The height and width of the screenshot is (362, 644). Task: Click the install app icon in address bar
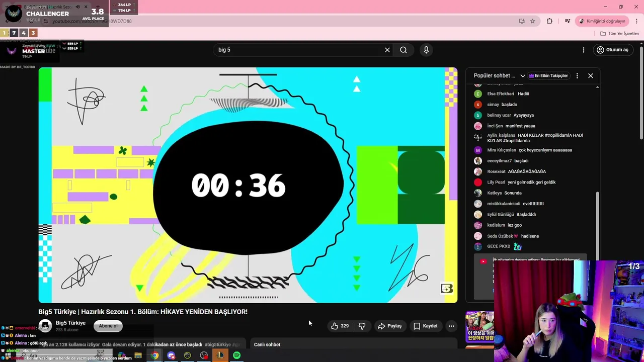pos(522,21)
